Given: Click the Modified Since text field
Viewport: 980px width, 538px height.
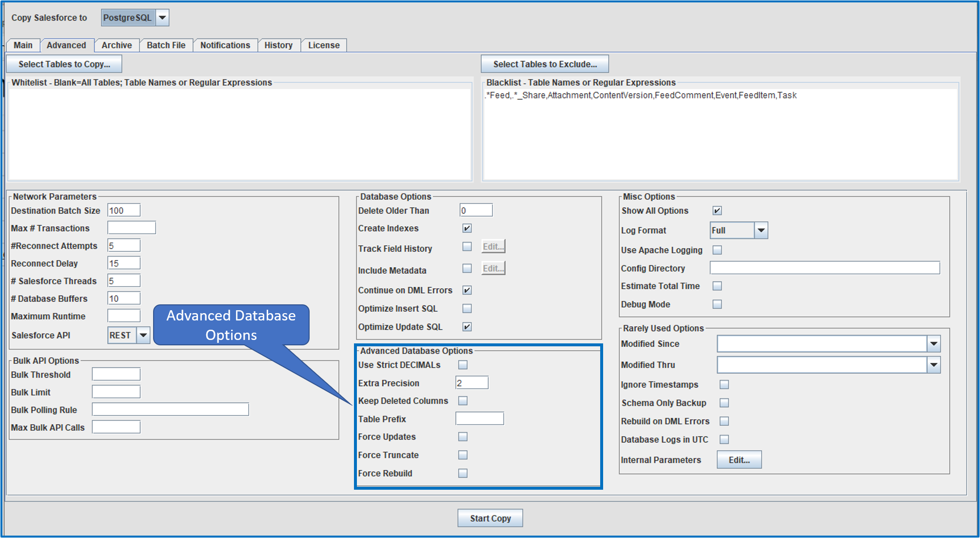Looking at the screenshot, I should pyautogui.click(x=822, y=344).
